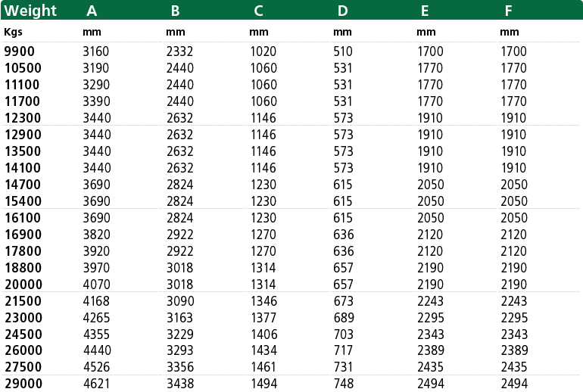Select column header A
Viewport: 583px width, 392px height.
pyautogui.click(x=92, y=11)
